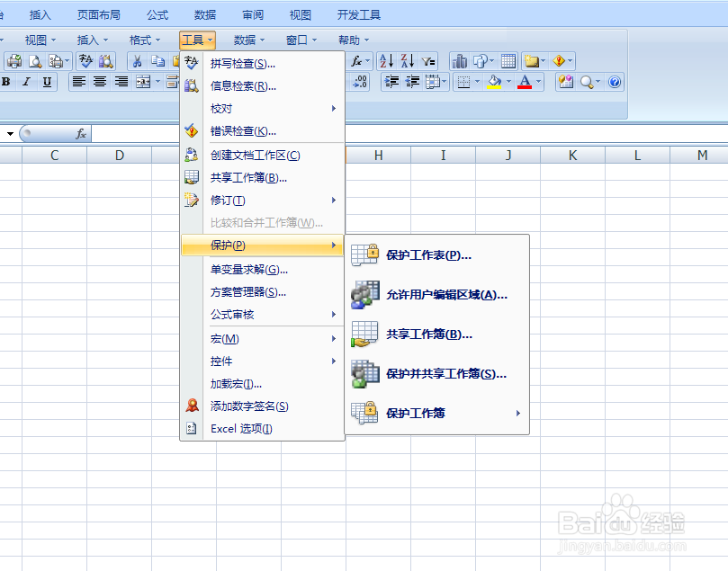
Task: Open the 格式 classic menu dropdown
Action: (x=144, y=40)
